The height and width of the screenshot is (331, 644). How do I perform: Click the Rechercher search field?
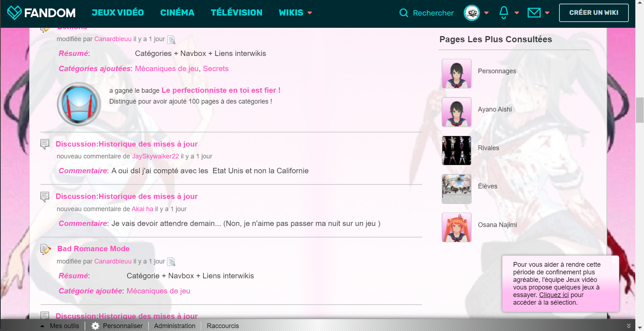(x=433, y=13)
